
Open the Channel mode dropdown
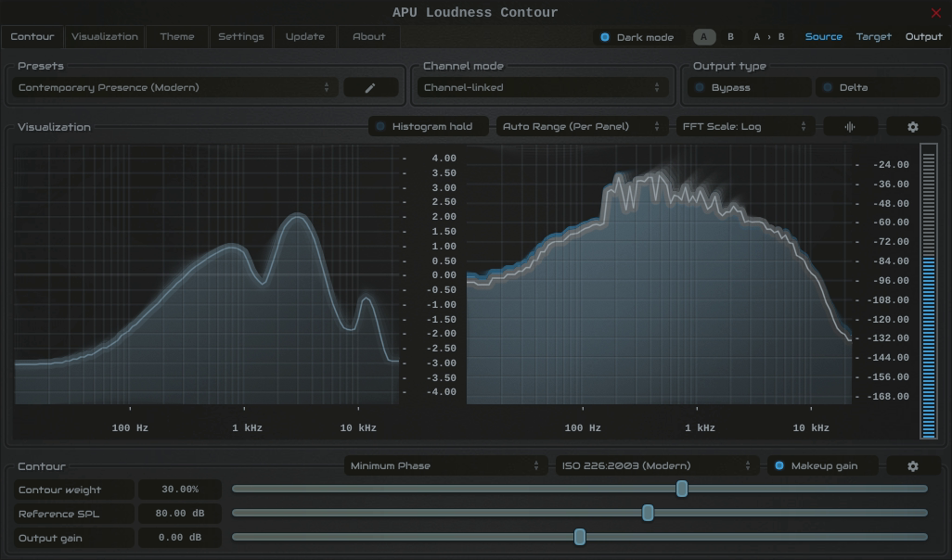point(542,87)
